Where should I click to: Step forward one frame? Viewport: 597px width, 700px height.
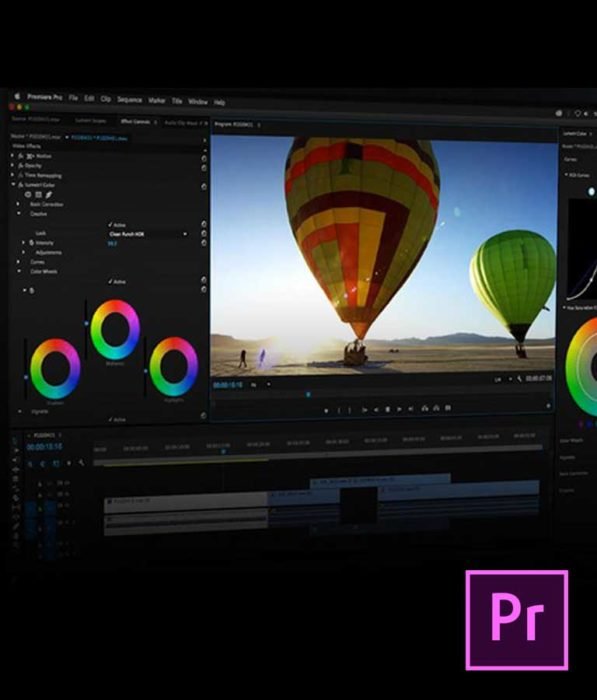399,409
